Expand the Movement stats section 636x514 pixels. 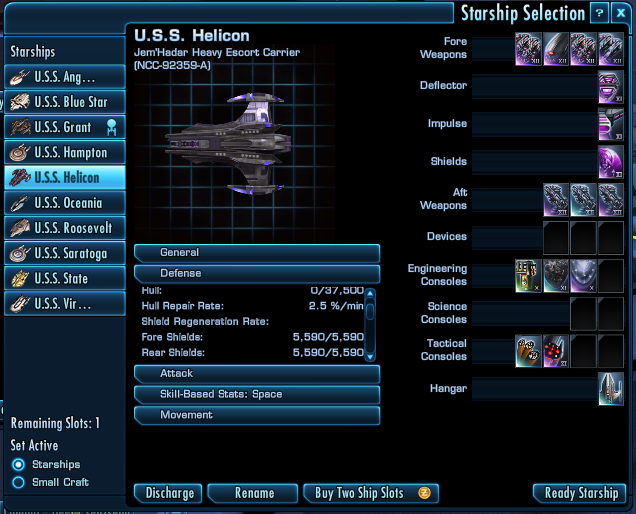(x=257, y=415)
